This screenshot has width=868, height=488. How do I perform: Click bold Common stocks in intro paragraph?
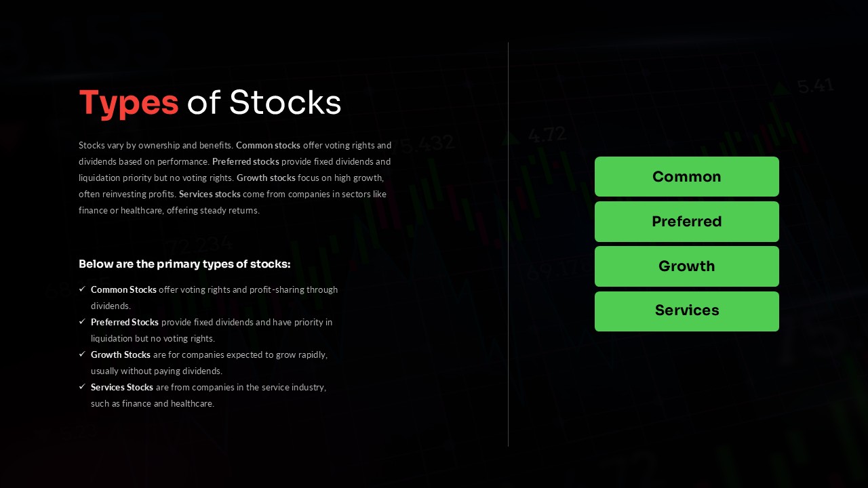pos(268,145)
